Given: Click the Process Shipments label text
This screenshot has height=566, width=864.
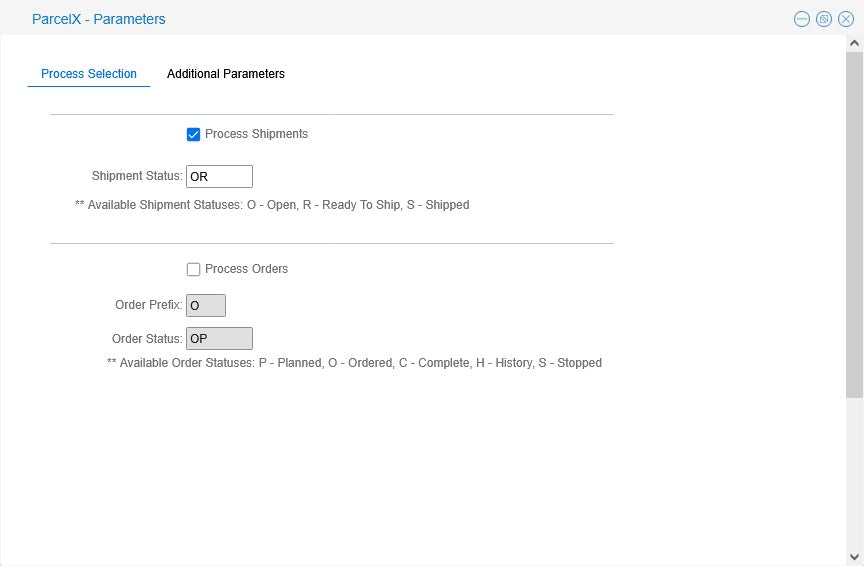Looking at the screenshot, I should (256, 134).
